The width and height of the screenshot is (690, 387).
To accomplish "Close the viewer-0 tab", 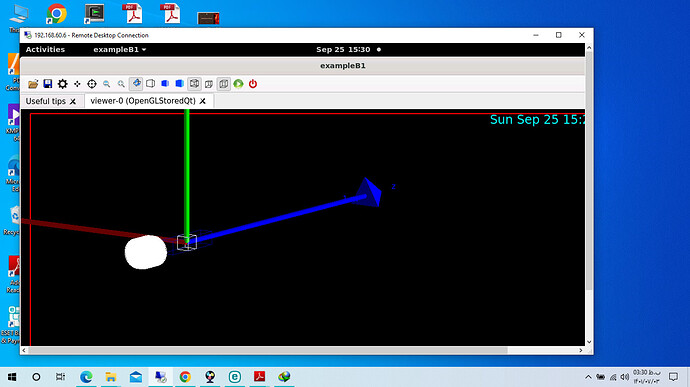I will click(202, 101).
